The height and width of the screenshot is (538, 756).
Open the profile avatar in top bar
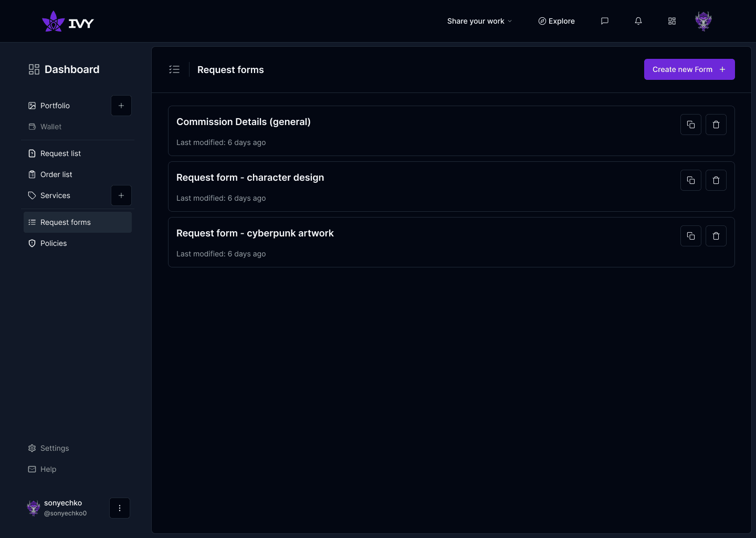[x=703, y=21]
